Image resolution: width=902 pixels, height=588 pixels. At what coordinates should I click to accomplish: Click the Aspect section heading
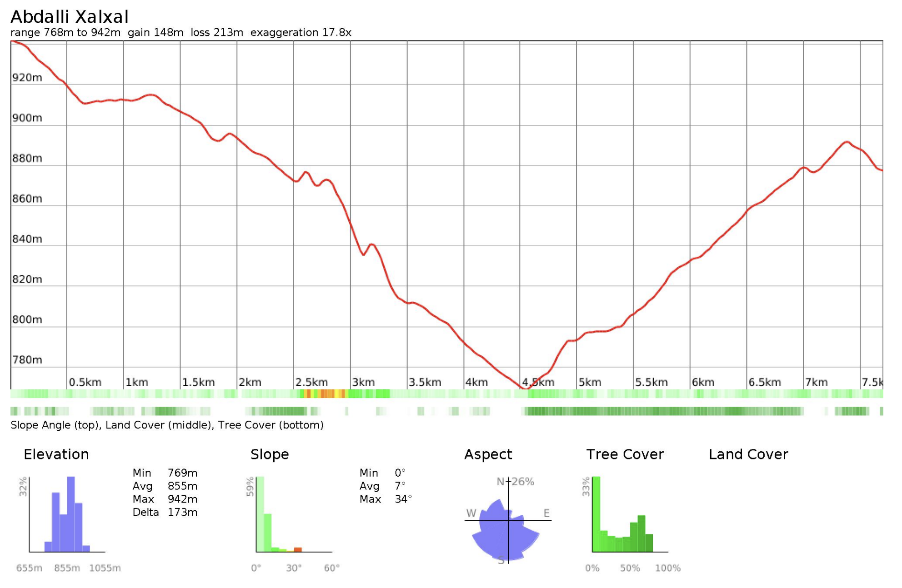coord(488,455)
